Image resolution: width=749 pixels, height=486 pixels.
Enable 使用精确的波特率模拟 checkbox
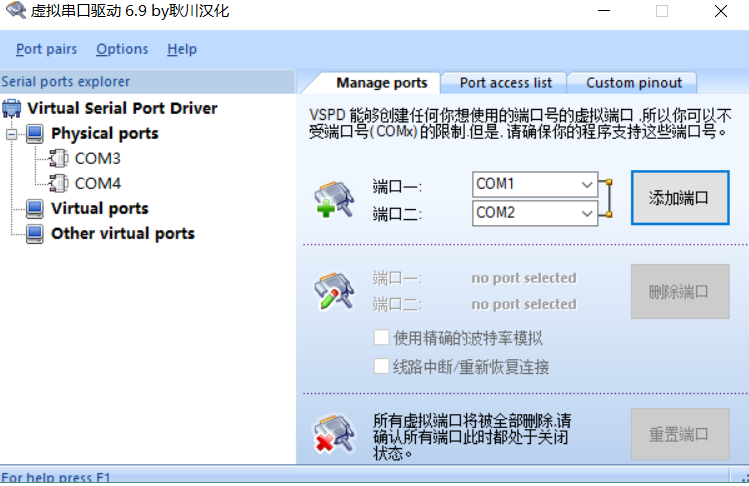[381, 337]
